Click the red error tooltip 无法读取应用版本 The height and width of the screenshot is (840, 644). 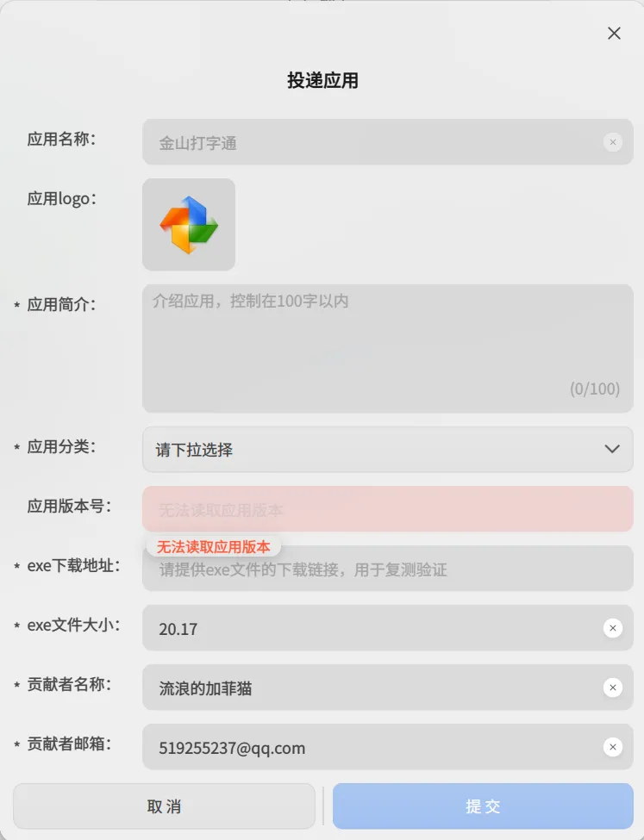(x=213, y=545)
